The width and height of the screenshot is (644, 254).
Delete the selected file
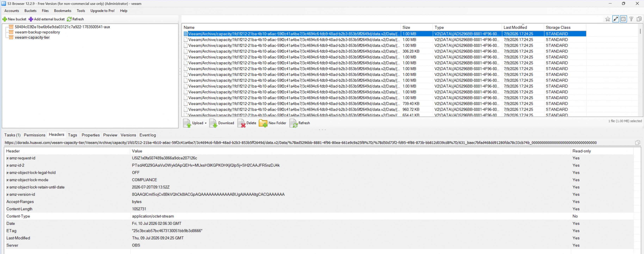[247, 123]
